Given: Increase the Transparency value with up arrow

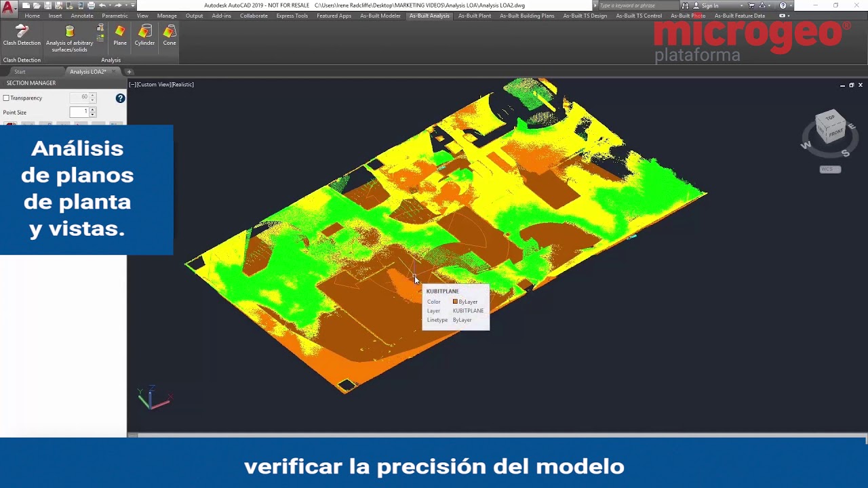Looking at the screenshot, I should [x=92, y=95].
